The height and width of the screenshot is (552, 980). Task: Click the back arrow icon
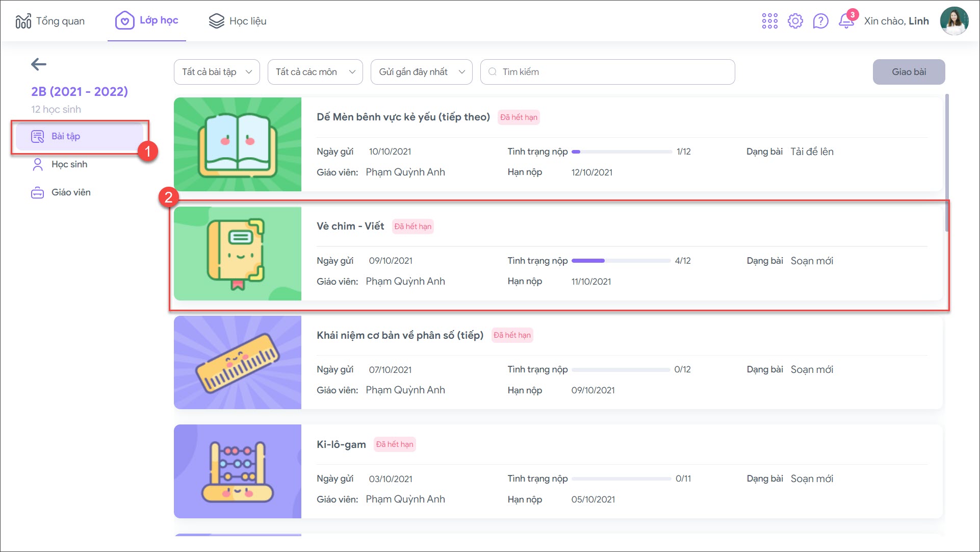point(39,64)
